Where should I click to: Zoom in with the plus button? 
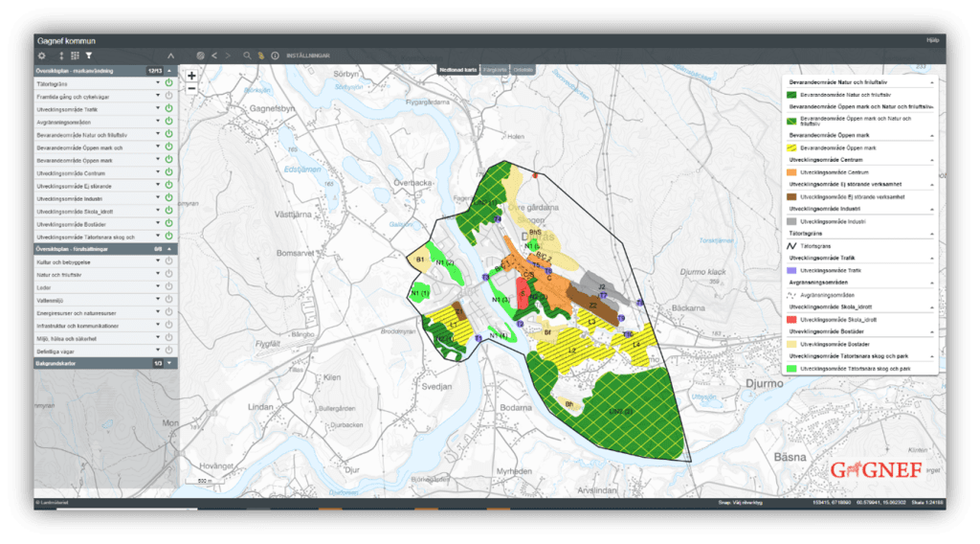tap(191, 75)
